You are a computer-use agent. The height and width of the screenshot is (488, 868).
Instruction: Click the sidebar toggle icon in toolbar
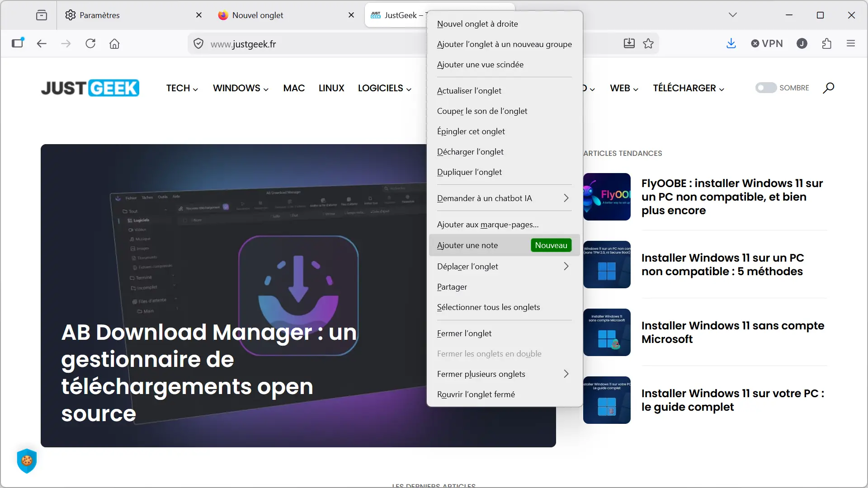pyautogui.click(x=18, y=43)
